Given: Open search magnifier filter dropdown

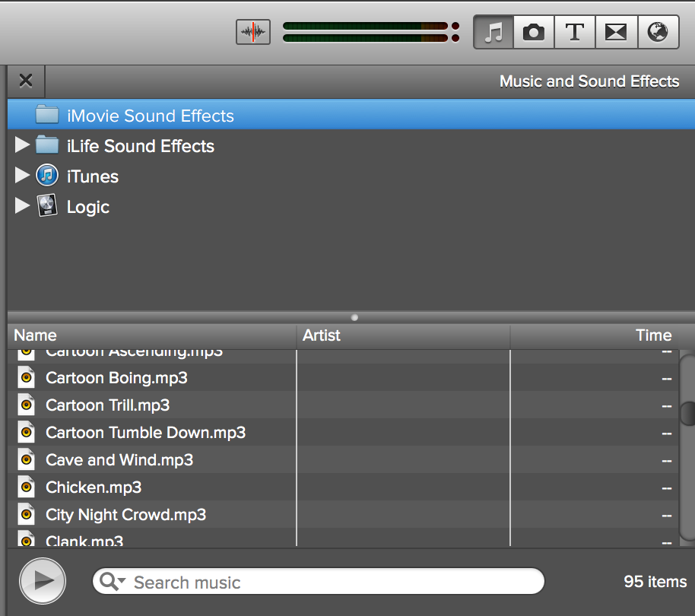Looking at the screenshot, I should pos(113,582).
